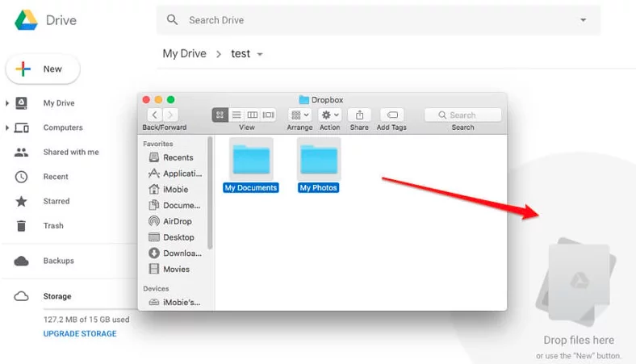Viewport: 636px width, 364px height.
Task: Click the Finder Back button
Action: pyautogui.click(x=154, y=115)
